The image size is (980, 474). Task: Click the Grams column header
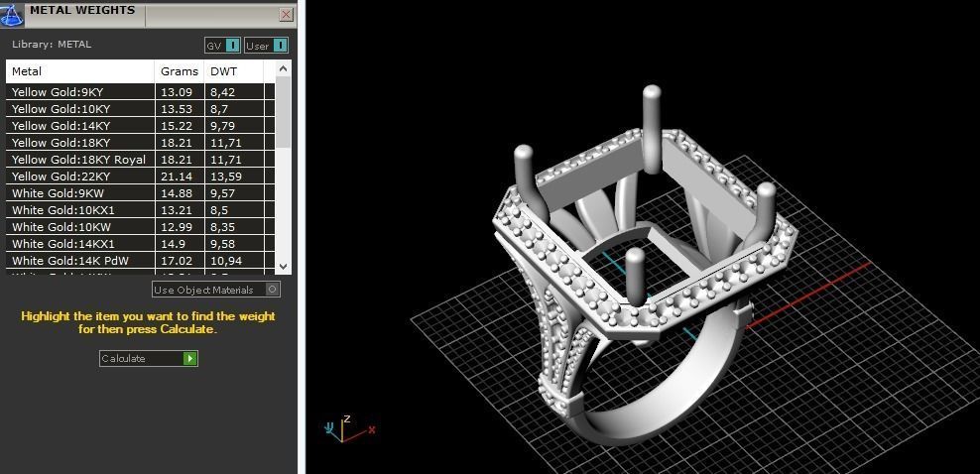(180, 71)
